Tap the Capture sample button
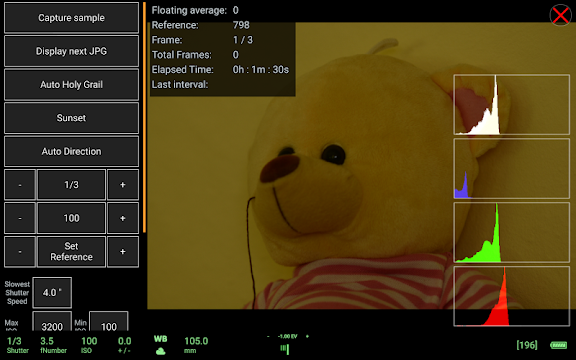Viewport: 576px width, 360px height. click(71, 18)
